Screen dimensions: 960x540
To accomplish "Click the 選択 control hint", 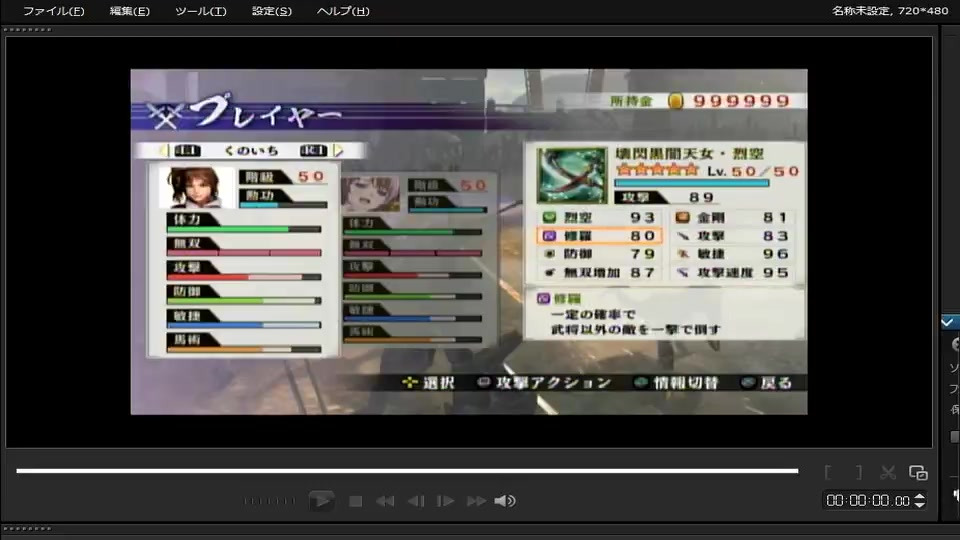I will pos(428,383).
